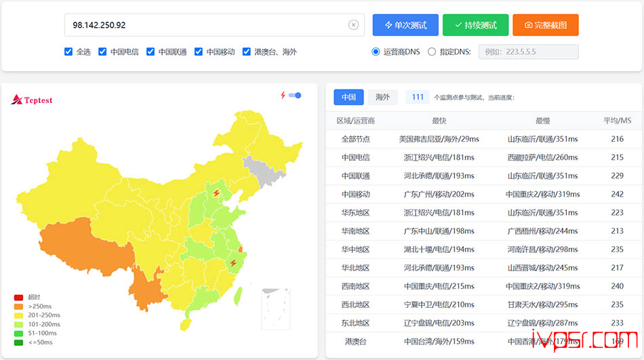Click the 西南地区 row label
The height and width of the screenshot is (360, 644).
click(355, 286)
